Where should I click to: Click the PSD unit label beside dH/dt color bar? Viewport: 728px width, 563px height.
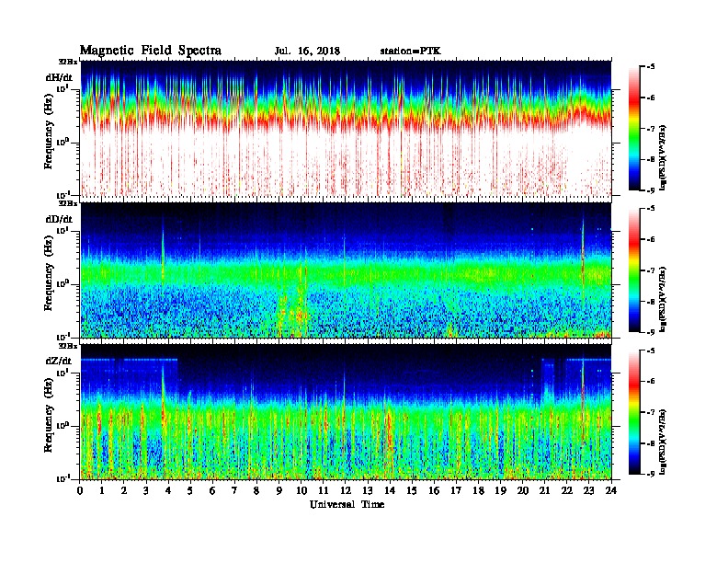663,157
